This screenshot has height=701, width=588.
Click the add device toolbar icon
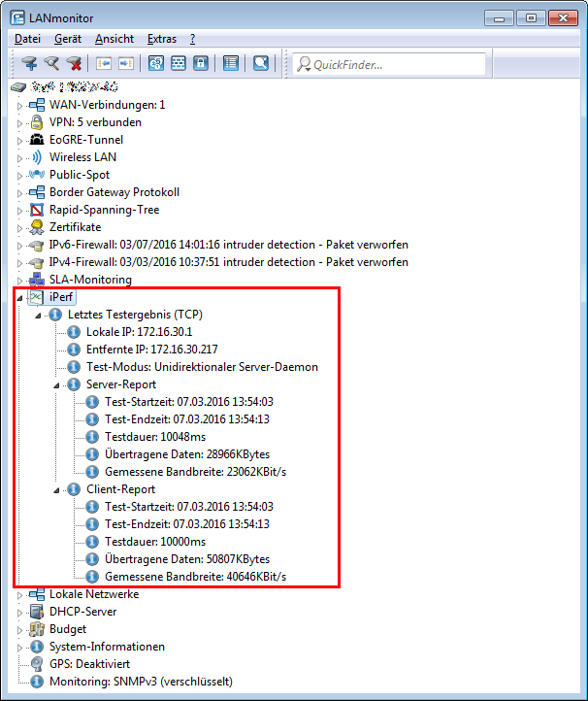pos(29,64)
